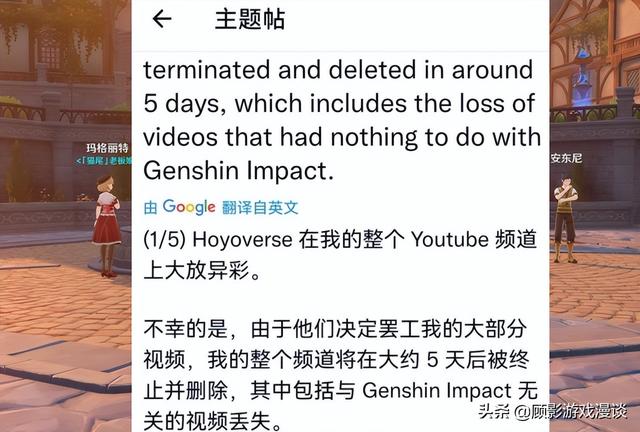Click the word Youtube in translated text

450,239
